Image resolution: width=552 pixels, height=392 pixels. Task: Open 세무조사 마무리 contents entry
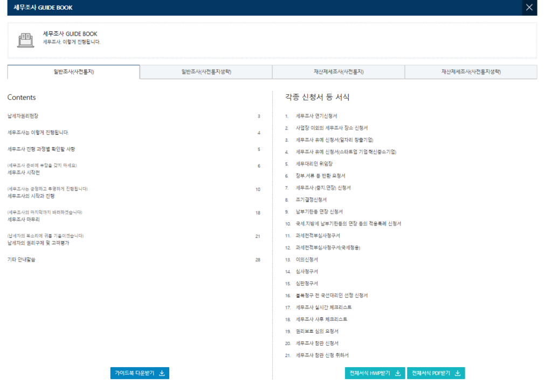[x=23, y=219]
